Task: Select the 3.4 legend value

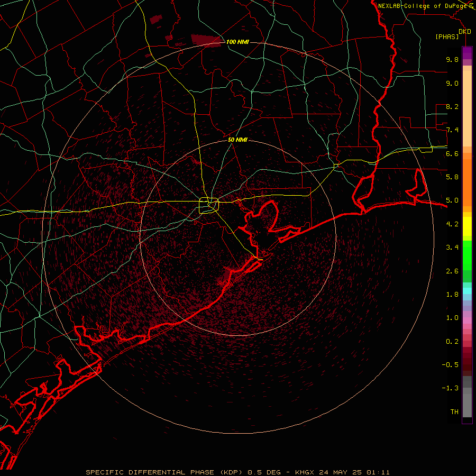Action: (452, 248)
